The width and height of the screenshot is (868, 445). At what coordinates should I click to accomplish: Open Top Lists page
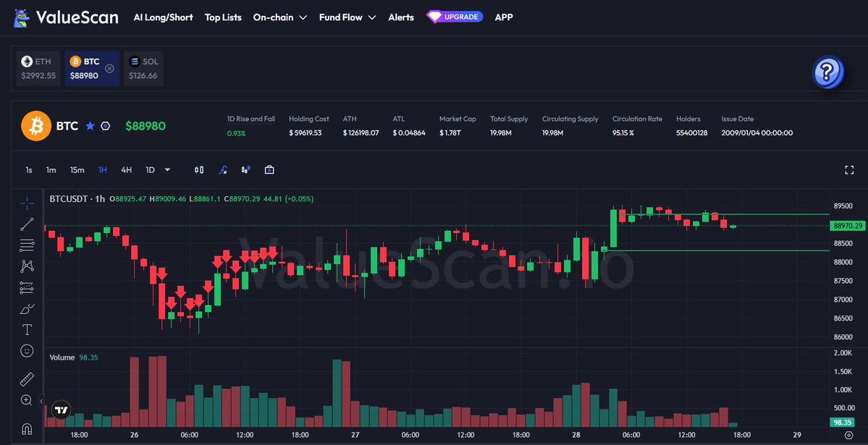(223, 17)
